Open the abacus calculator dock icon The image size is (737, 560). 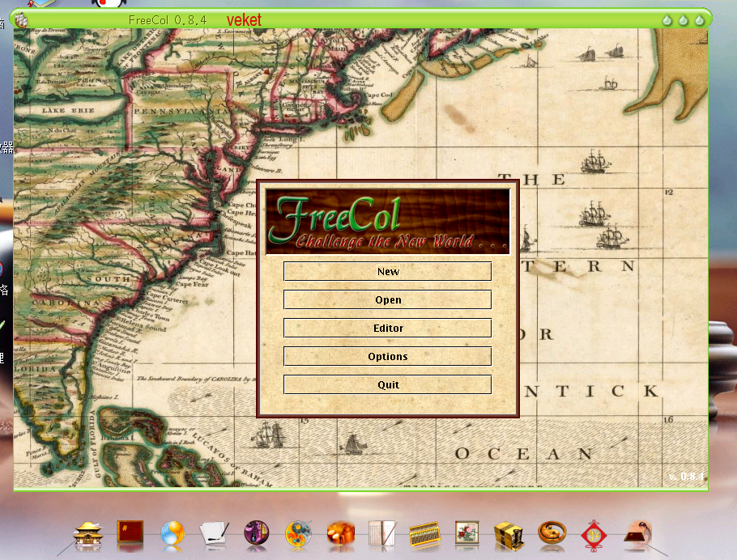click(425, 535)
